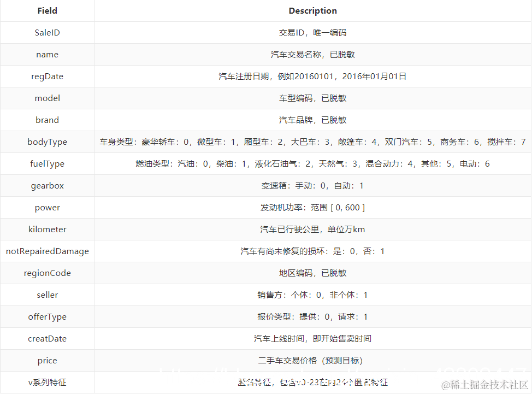Select the regDate field cell
The width and height of the screenshot is (532, 394).
coord(47,77)
